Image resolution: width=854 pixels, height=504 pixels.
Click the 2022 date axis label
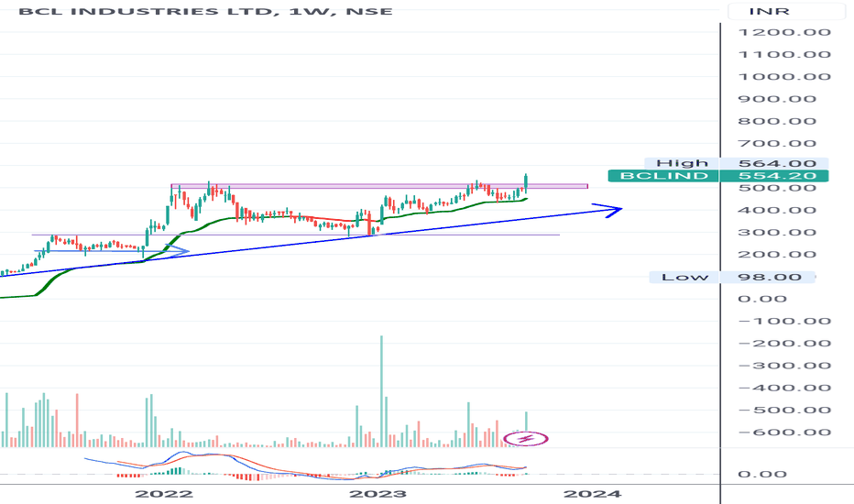[x=164, y=494]
